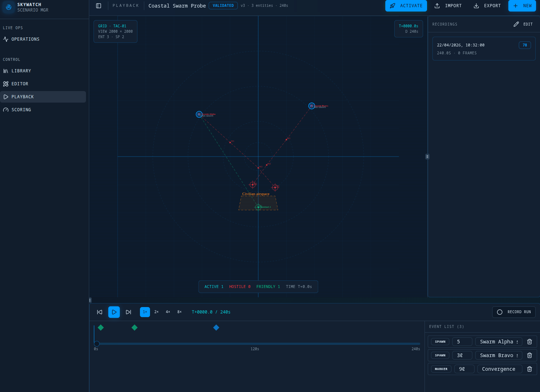
Task: Open the 22/04/2026 10:32:00 recording
Action: 484,49
